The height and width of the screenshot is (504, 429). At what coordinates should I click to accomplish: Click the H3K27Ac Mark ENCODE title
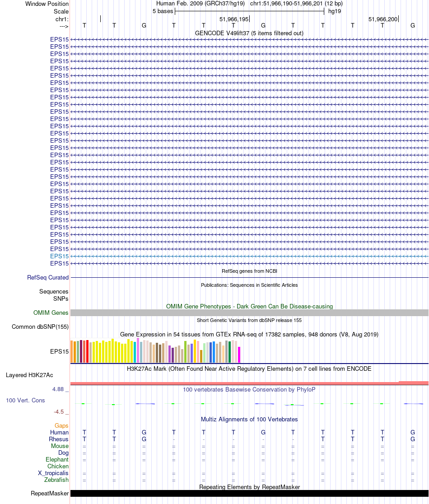pos(249,369)
